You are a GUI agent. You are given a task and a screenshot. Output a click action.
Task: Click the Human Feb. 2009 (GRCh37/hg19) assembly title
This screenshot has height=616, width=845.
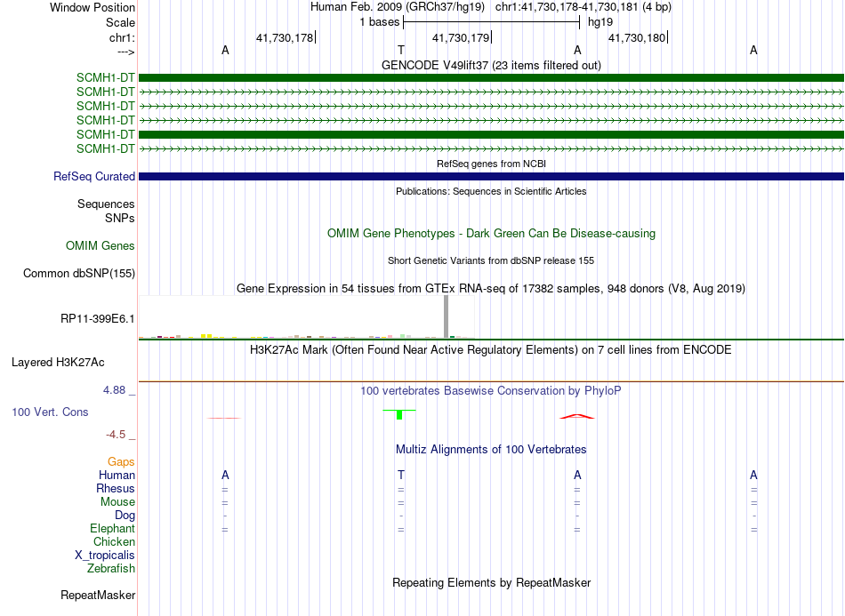(398, 7)
